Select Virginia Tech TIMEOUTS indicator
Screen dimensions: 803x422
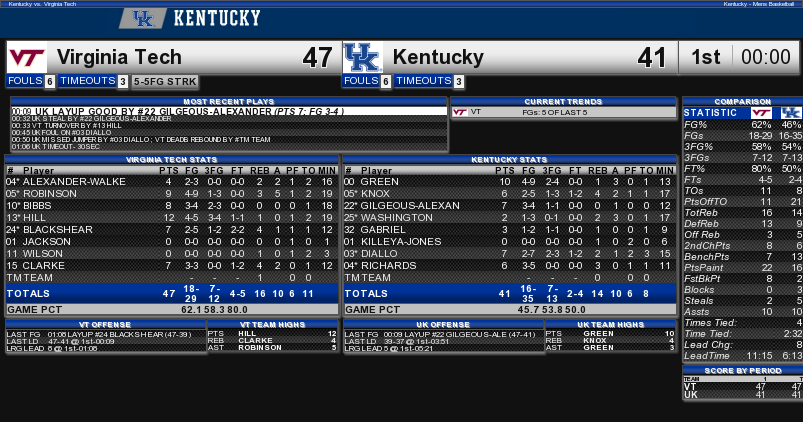(93, 81)
